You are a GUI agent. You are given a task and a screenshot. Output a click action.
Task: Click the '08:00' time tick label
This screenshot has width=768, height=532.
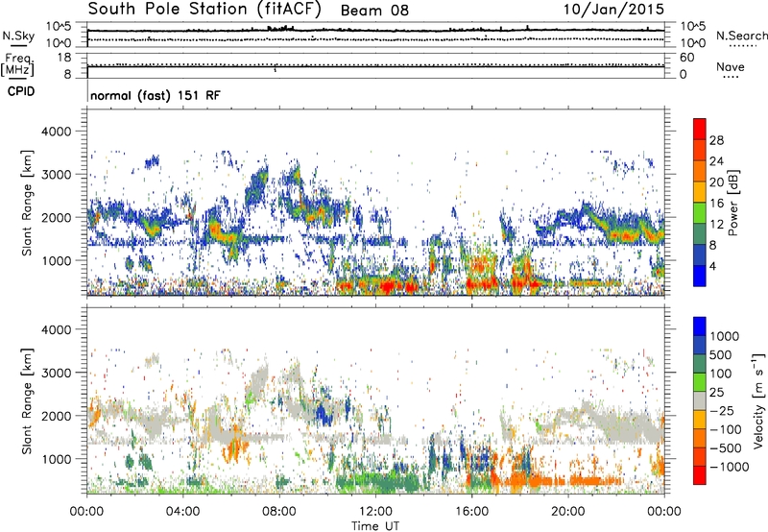279,512
